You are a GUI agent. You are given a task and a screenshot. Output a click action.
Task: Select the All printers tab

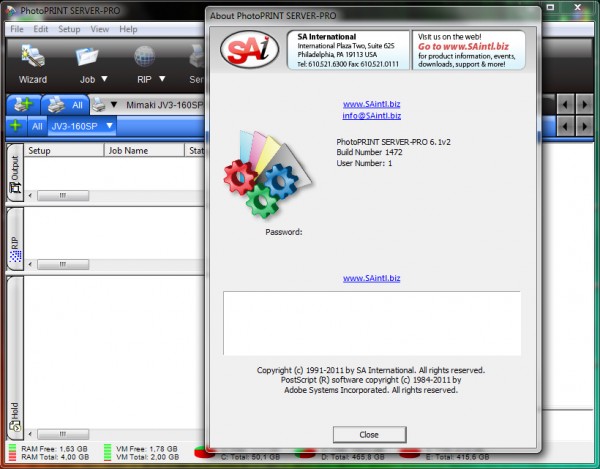65,104
